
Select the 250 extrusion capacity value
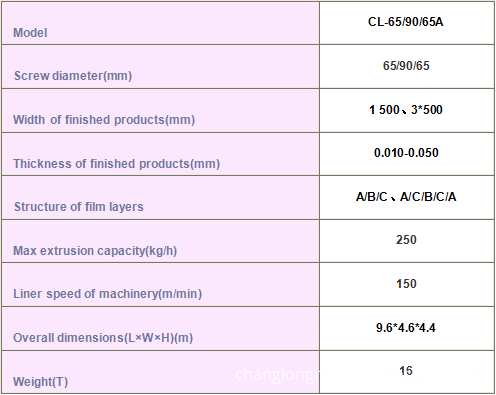406,240
